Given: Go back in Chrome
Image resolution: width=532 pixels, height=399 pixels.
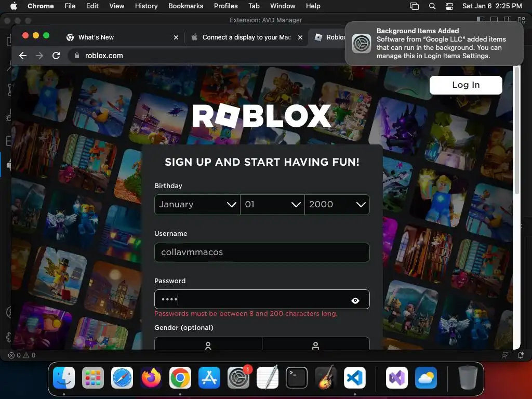Looking at the screenshot, I should [23, 56].
